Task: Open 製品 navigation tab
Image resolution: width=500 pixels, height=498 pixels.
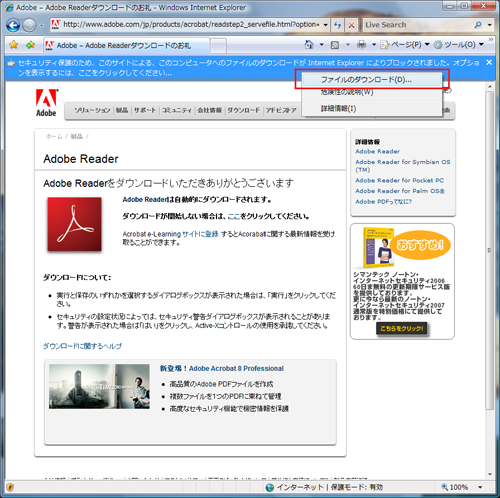Action: point(122,110)
